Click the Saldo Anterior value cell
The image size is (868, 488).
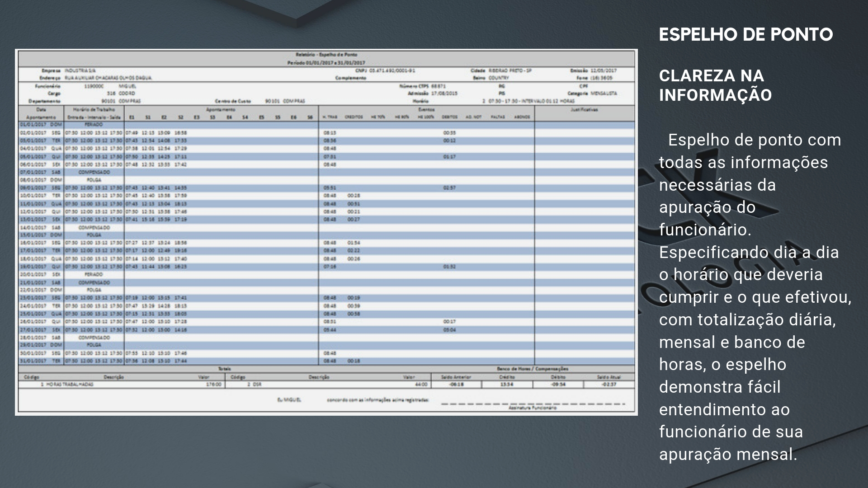457,385
